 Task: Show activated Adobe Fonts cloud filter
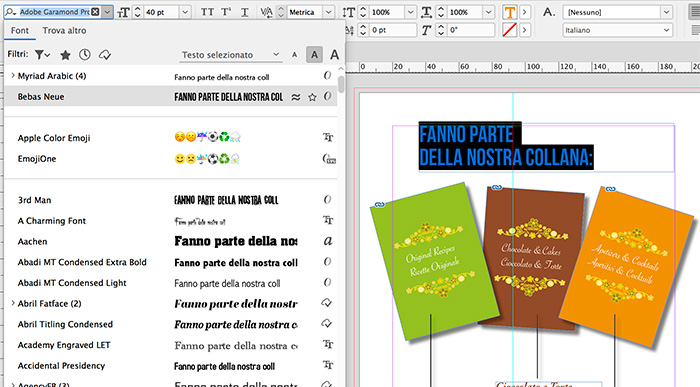[x=105, y=55]
